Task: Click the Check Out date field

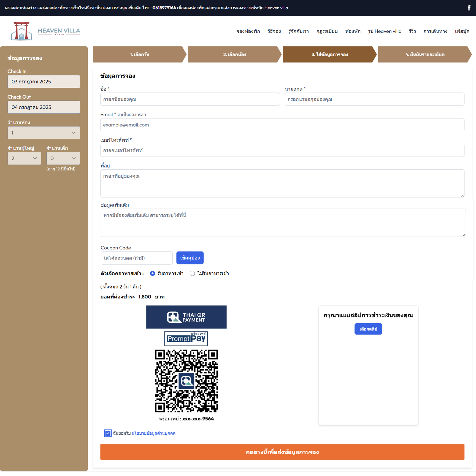Action: pyautogui.click(x=44, y=107)
